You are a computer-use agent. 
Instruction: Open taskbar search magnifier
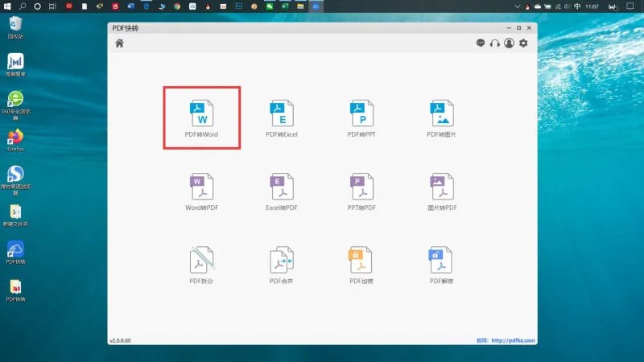pyautogui.click(x=23, y=6)
